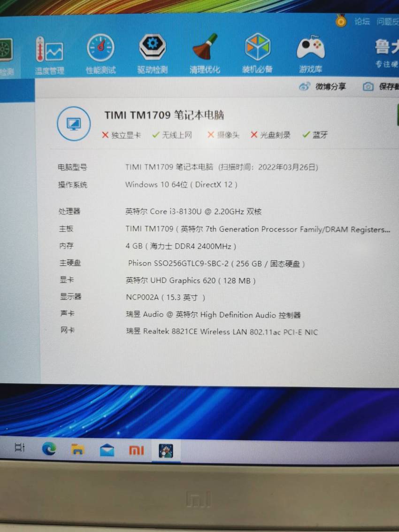The width and height of the screenshot is (399, 532).
Task: Click the 主硬盘 label
Action: 70,262
